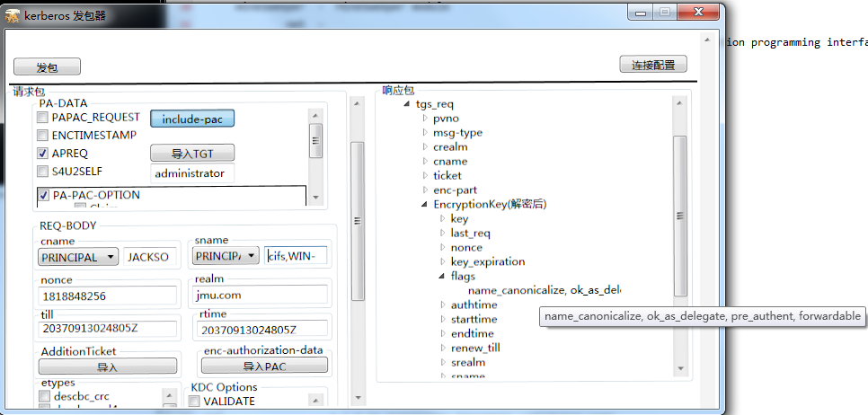Click the administrator text field
Screen dimensions: 868x415
click(x=192, y=173)
